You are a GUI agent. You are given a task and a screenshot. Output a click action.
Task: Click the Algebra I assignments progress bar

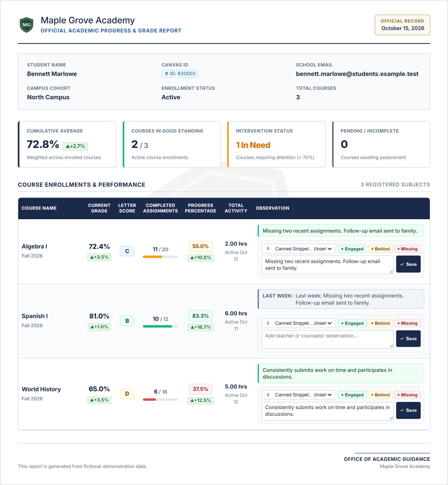pos(160,257)
